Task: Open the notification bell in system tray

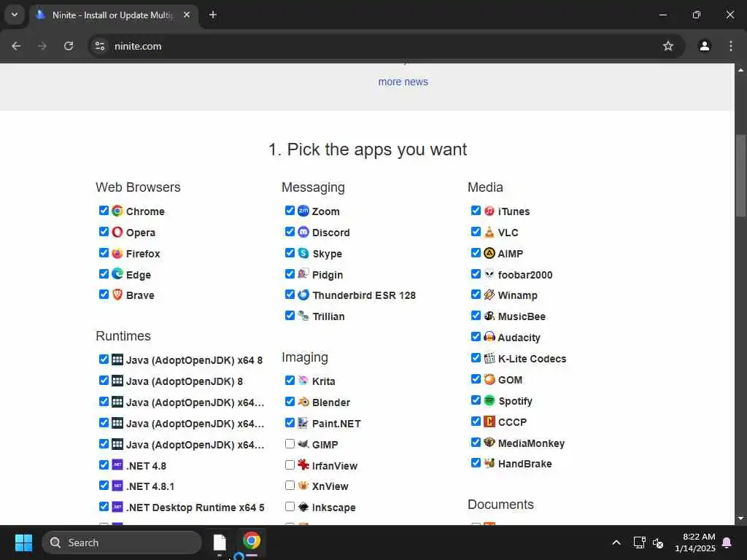Action: coord(727,542)
